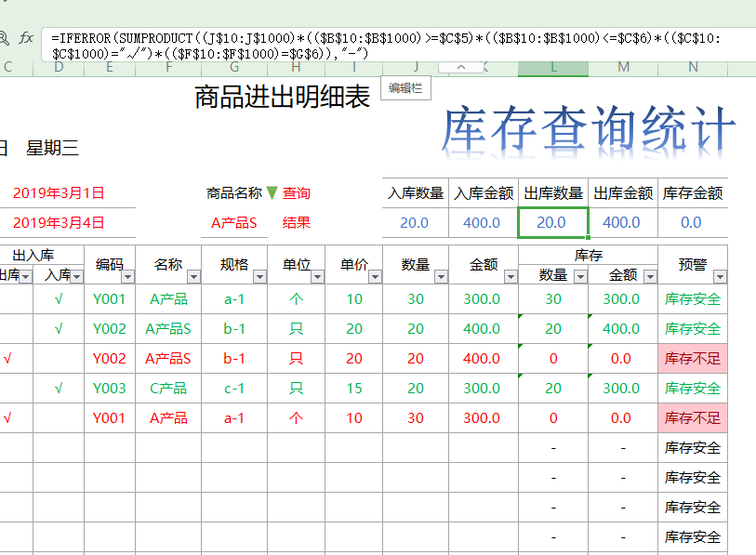Select column G header
Viewport: 756px width, 555px height.
click(x=234, y=68)
